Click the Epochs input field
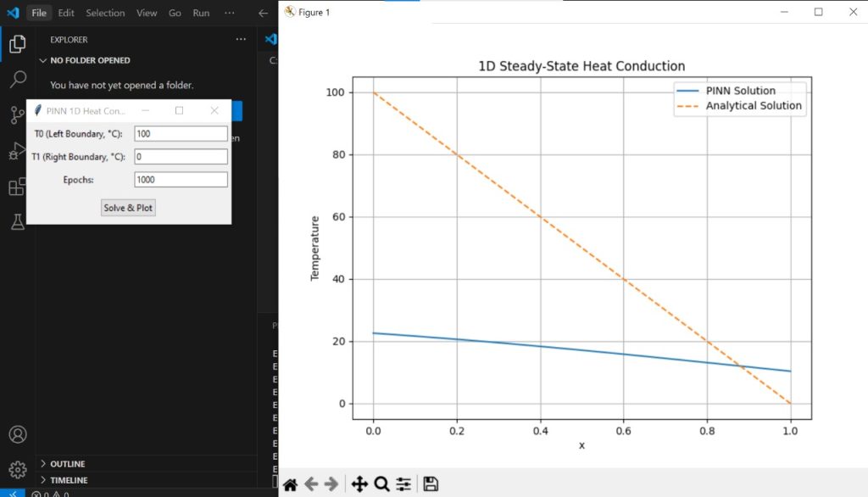Viewport: 868px width, 497px height. 181,180
